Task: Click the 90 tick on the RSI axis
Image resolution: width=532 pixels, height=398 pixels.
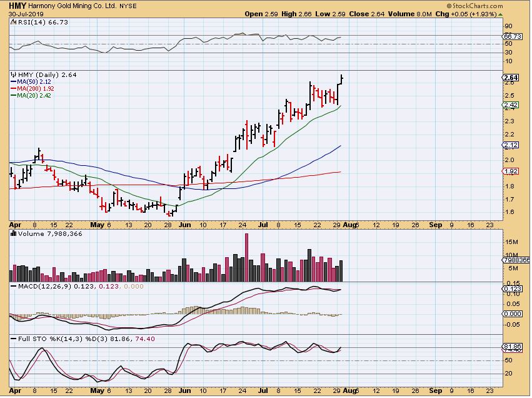Action: point(509,26)
